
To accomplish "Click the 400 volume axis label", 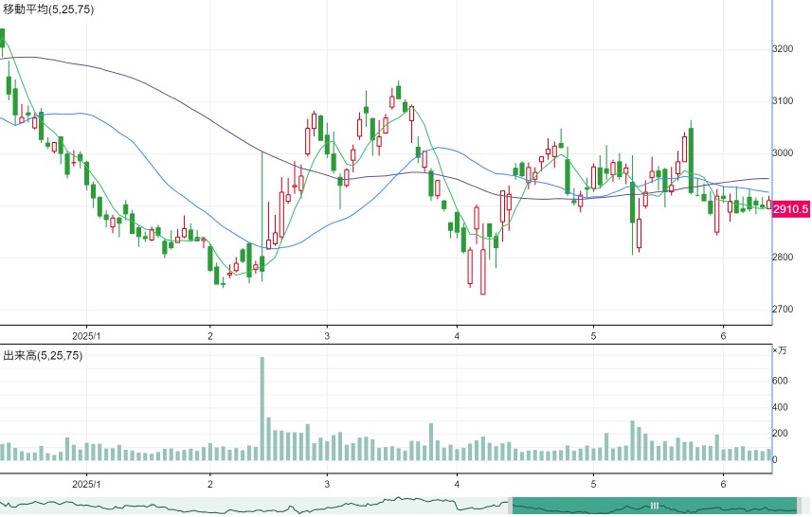I will [x=780, y=407].
